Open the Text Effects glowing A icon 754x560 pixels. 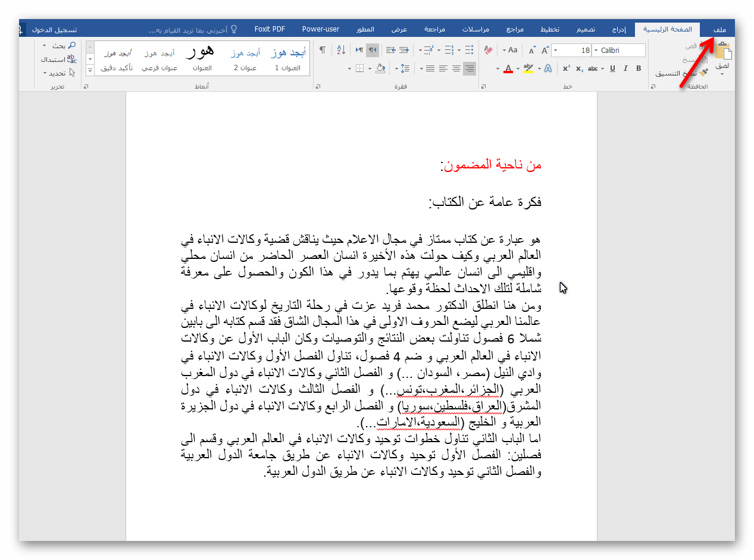(x=548, y=68)
